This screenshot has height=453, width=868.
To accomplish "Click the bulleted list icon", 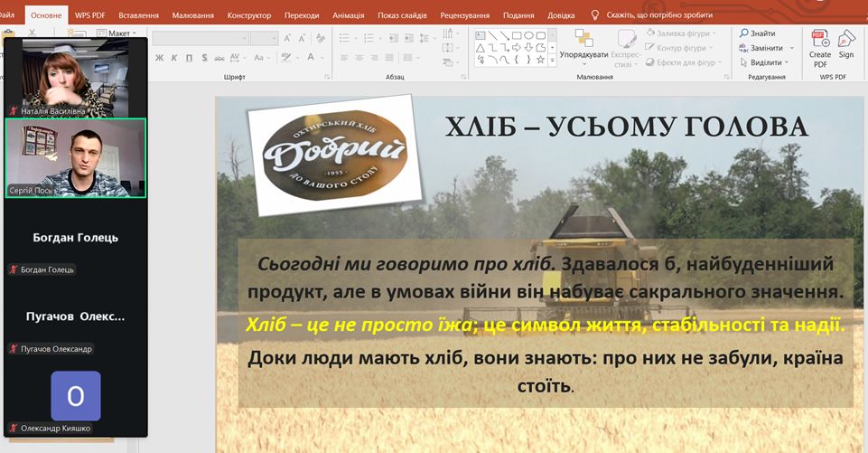I will 343,38.
